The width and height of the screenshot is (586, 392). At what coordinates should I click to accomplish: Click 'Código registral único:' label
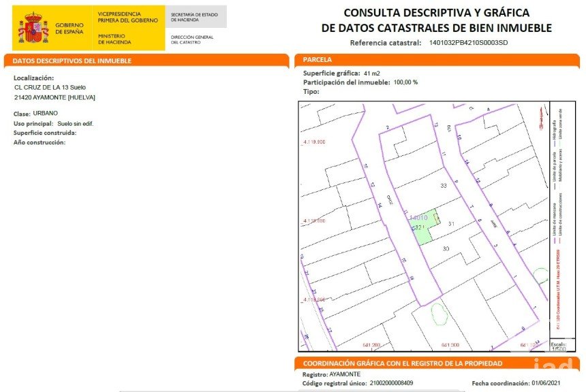click(335, 383)
